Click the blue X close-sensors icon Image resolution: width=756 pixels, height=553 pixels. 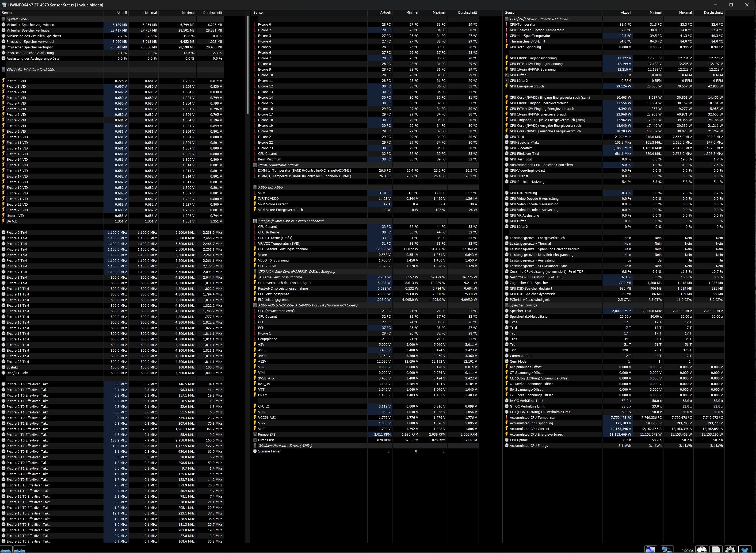pos(744,550)
